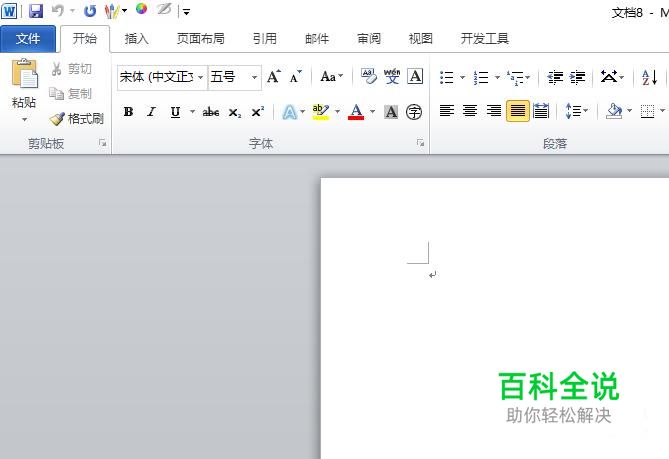Image resolution: width=669 pixels, height=459 pixels.
Task: Select Align Left paragraph alignment
Action: coord(447,111)
